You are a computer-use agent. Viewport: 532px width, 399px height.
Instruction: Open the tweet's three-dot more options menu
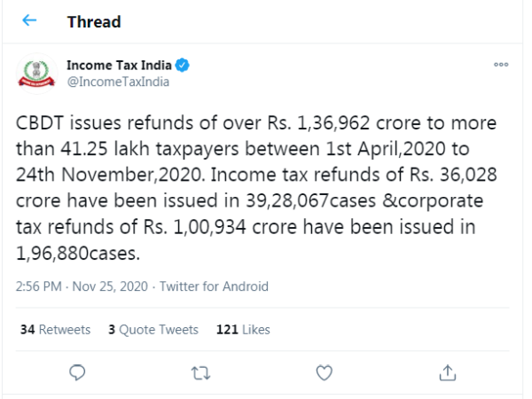501,66
